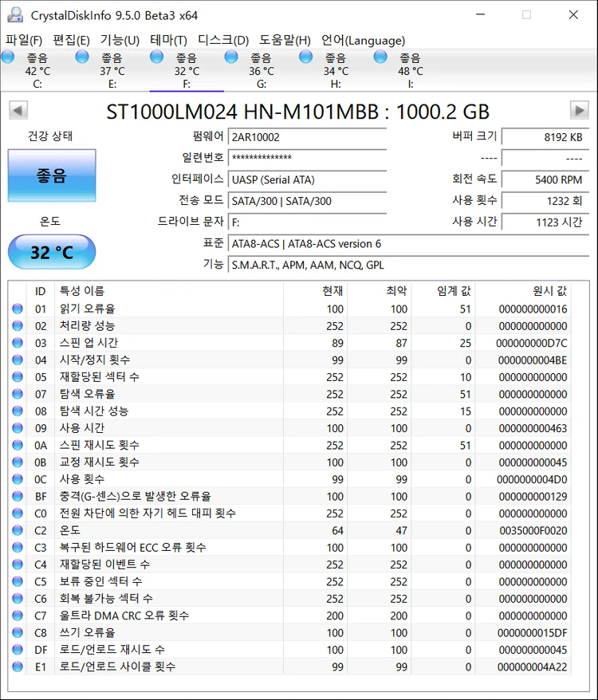Click the firmware field 2AR10002
The height and width of the screenshot is (700, 598).
point(307,136)
